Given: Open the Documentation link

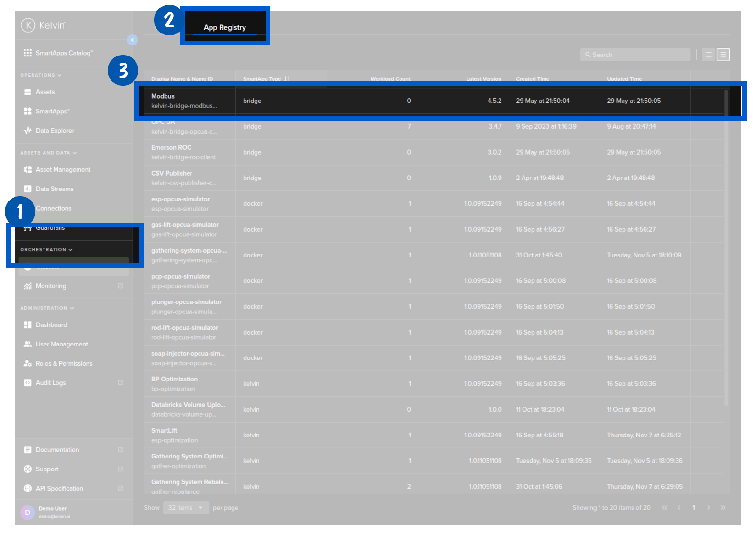Looking at the screenshot, I should pos(57,450).
